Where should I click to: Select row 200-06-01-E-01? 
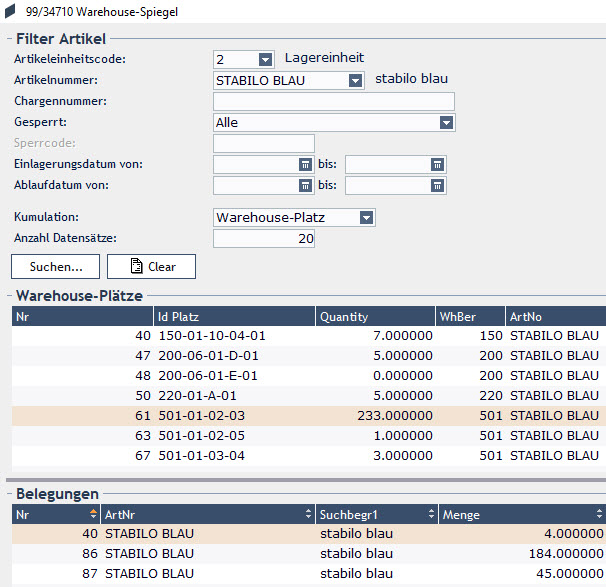[x=309, y=376]
